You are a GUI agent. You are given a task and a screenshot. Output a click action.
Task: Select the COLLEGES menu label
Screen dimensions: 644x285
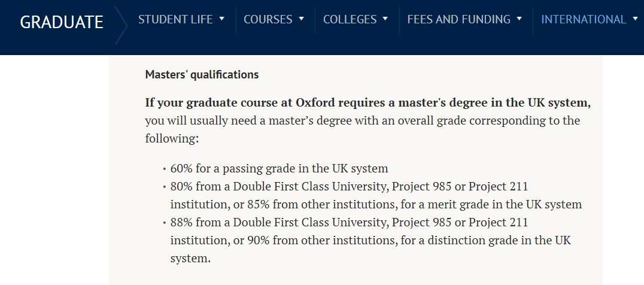[350, 19]
